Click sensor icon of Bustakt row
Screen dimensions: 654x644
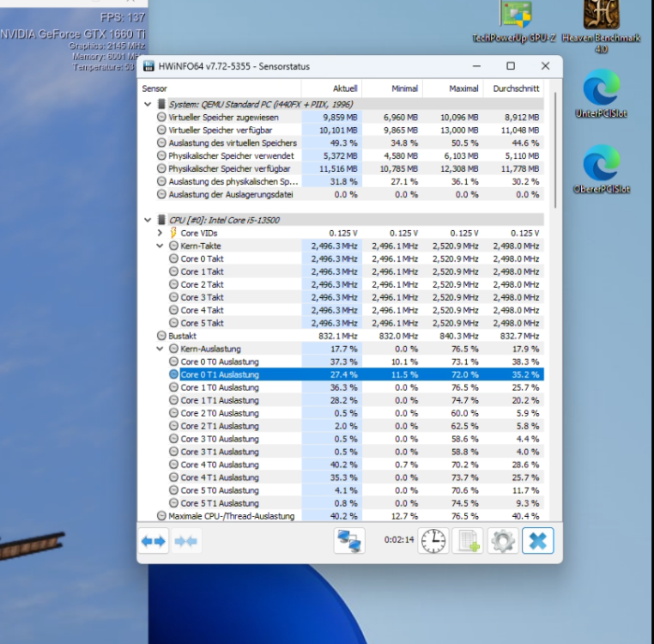point(161,336)
